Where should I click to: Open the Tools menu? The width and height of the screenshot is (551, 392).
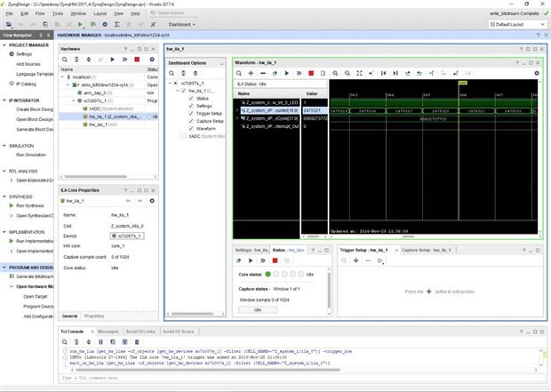point(58,14)
